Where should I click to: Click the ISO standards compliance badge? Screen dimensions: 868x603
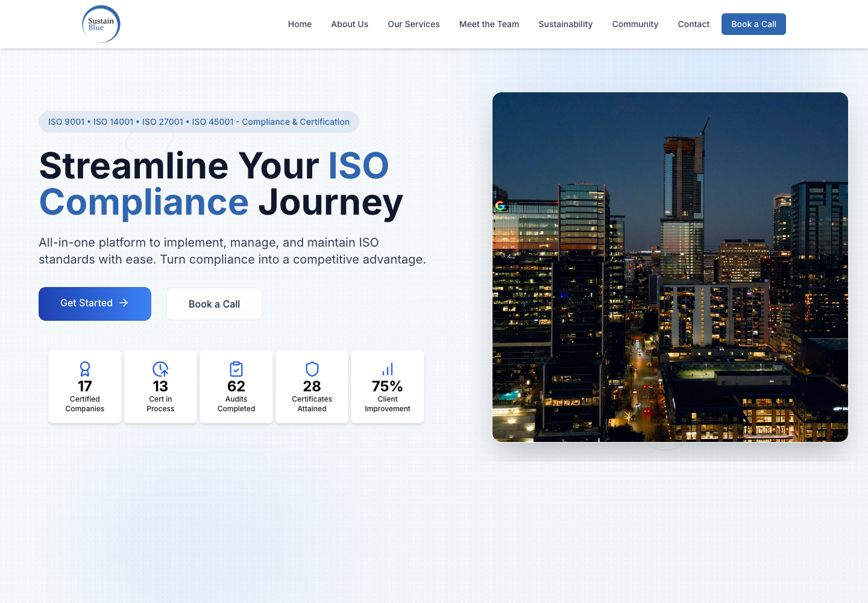coord(199,122)
